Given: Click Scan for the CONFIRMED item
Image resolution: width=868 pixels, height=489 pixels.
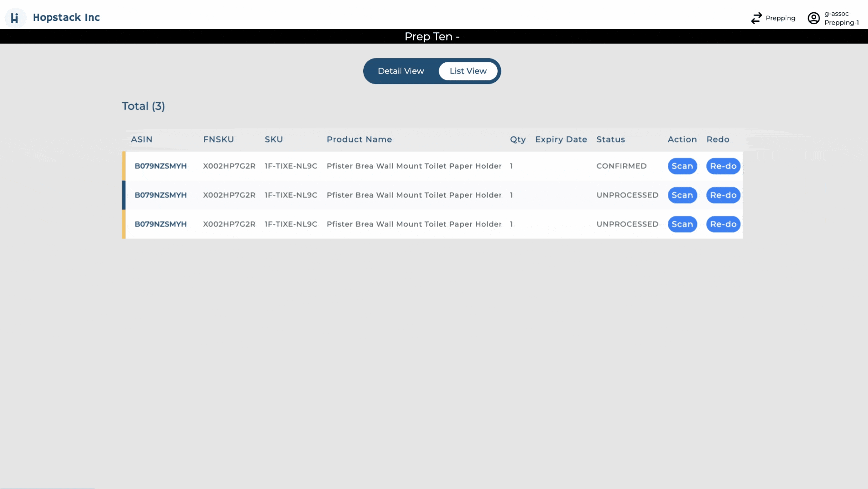Looking at the screenshot, I should (x=682, y=166).
